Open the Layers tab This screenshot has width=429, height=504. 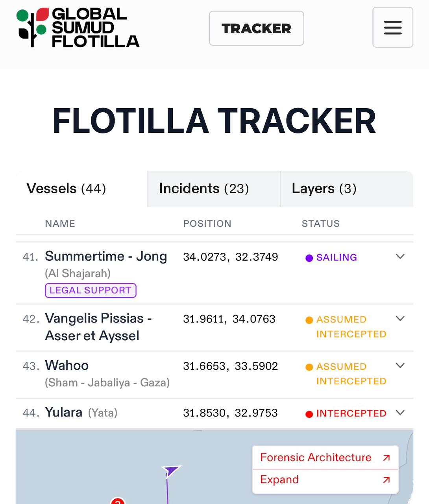point(324,189)
